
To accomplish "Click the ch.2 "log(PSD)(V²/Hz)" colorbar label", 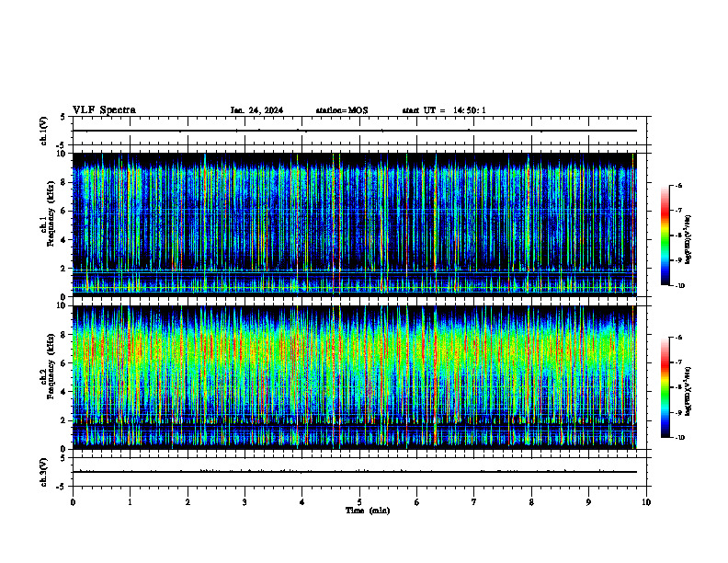I will (x=688, y=391).
